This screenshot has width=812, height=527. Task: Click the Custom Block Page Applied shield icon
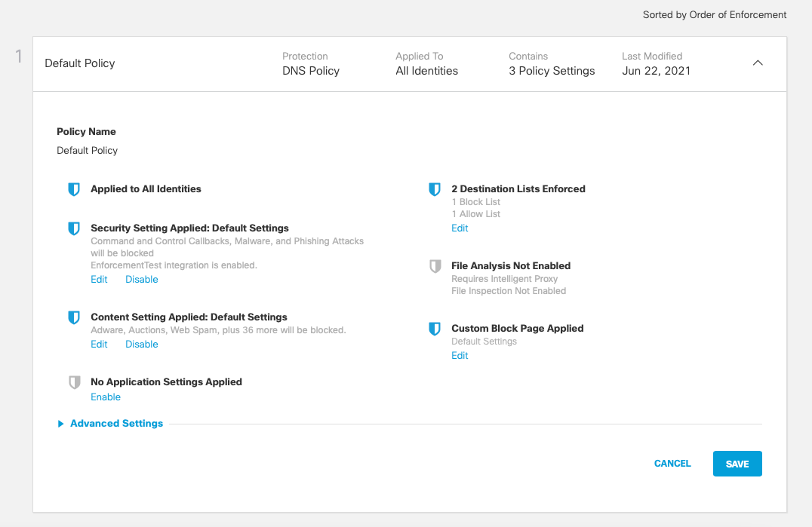(435, 329)
